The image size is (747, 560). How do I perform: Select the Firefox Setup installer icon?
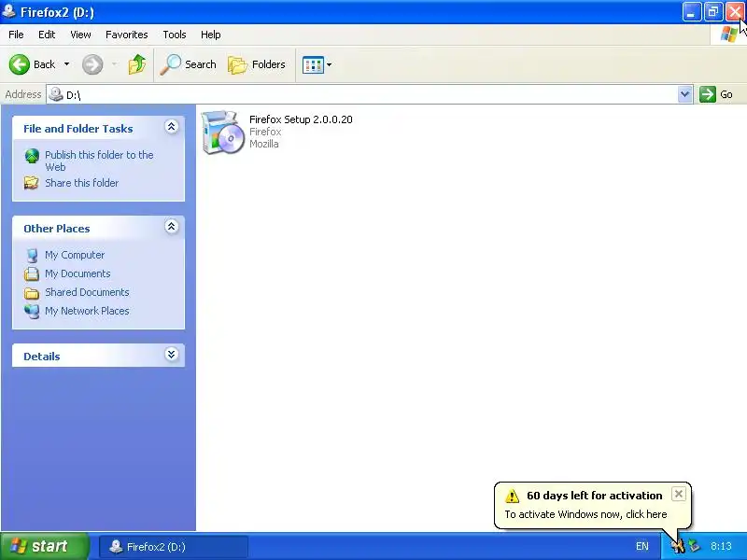coord(222,132)
